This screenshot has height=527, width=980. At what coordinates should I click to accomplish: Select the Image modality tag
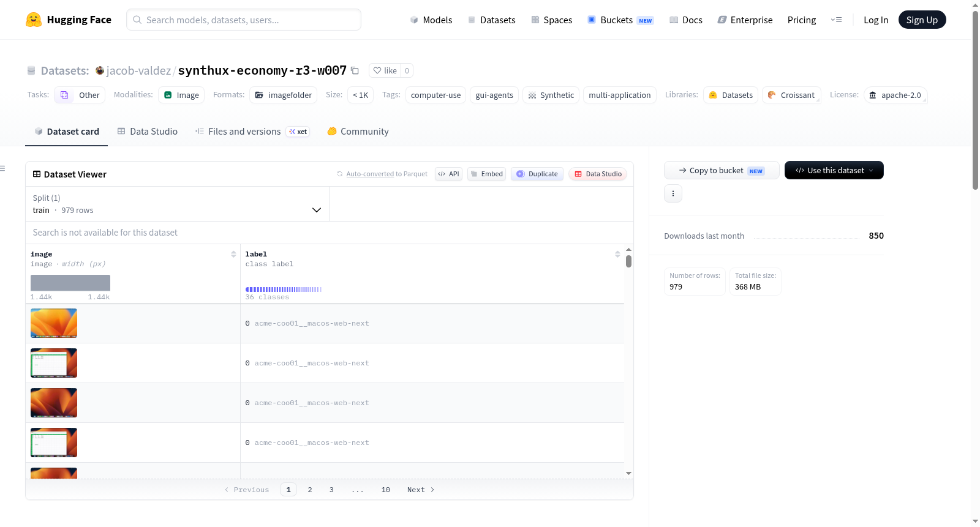click(182, 95)
